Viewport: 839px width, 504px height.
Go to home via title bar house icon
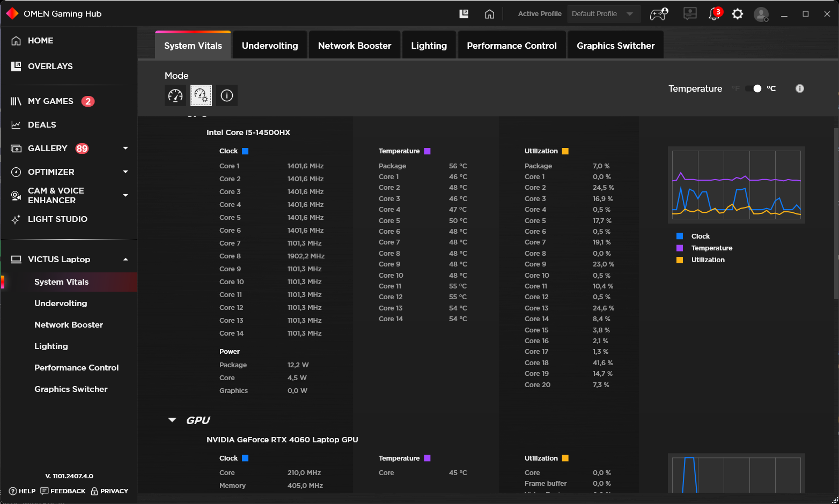coord(489,14)
